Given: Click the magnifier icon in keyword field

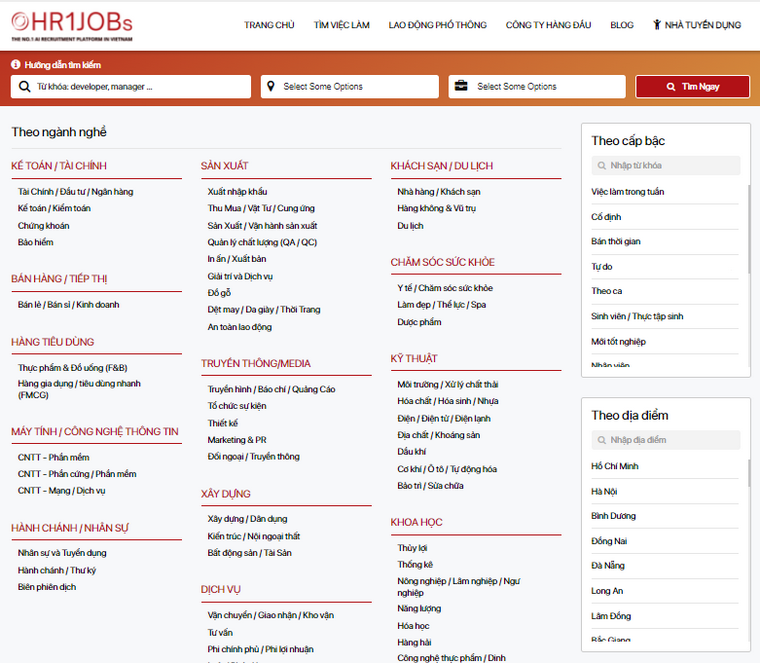Looking at the screenshot, I should [25, 87].
